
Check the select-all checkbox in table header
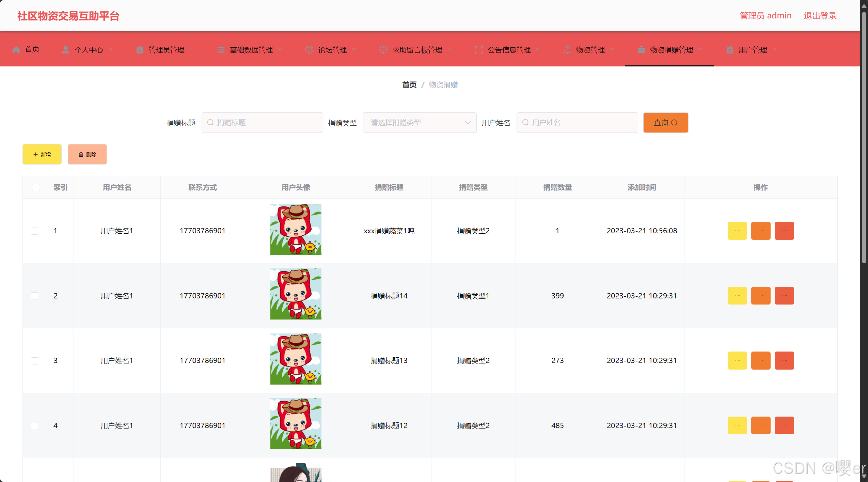coord(35,187)
